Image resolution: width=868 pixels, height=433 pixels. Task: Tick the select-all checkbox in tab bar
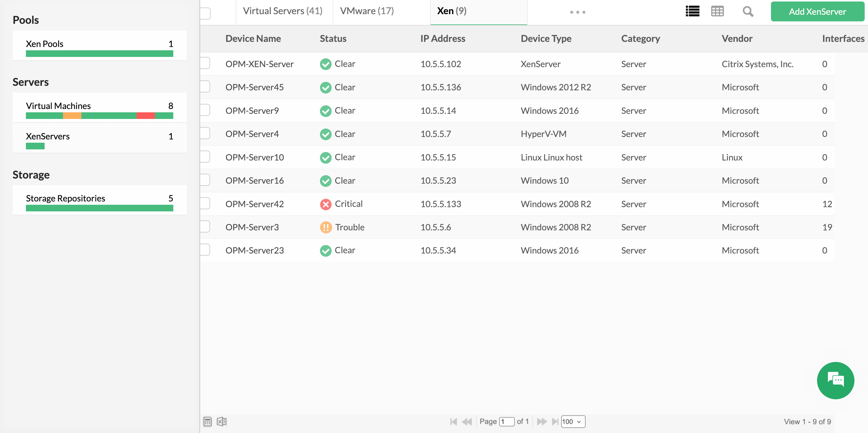pos(205,14)
